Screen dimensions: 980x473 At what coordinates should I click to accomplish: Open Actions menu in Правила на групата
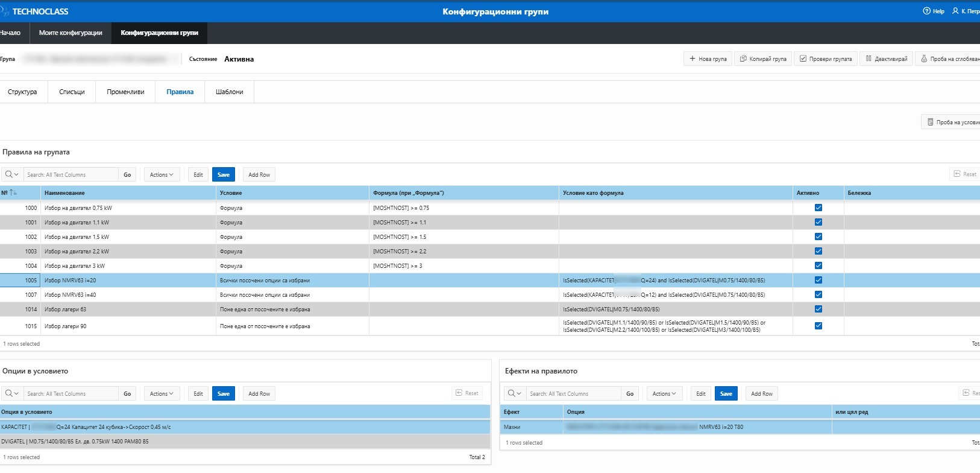point(162,174)
